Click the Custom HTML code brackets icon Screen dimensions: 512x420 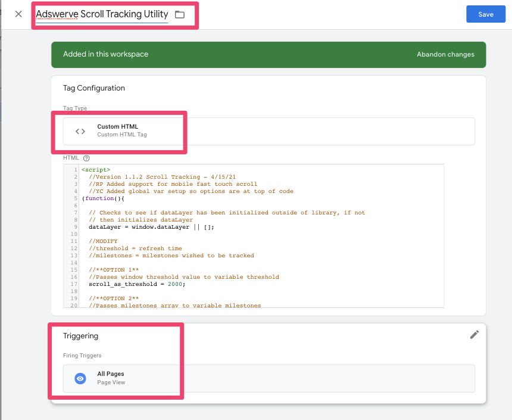(80, 131)
